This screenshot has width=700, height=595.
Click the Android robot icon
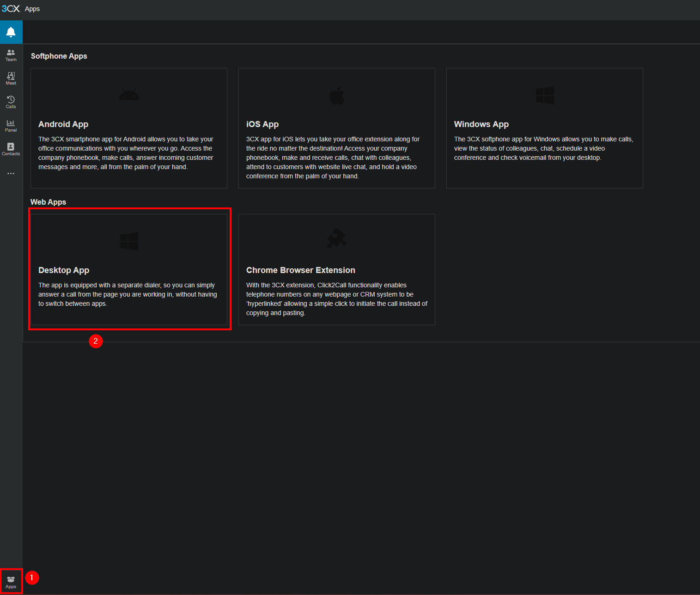pyautogui.click(x=129, y=95)
